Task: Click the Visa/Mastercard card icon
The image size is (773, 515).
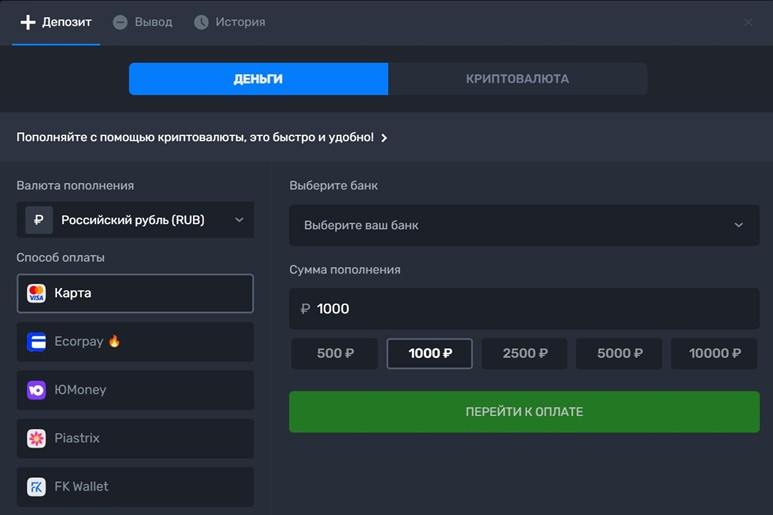Action: 37,294
